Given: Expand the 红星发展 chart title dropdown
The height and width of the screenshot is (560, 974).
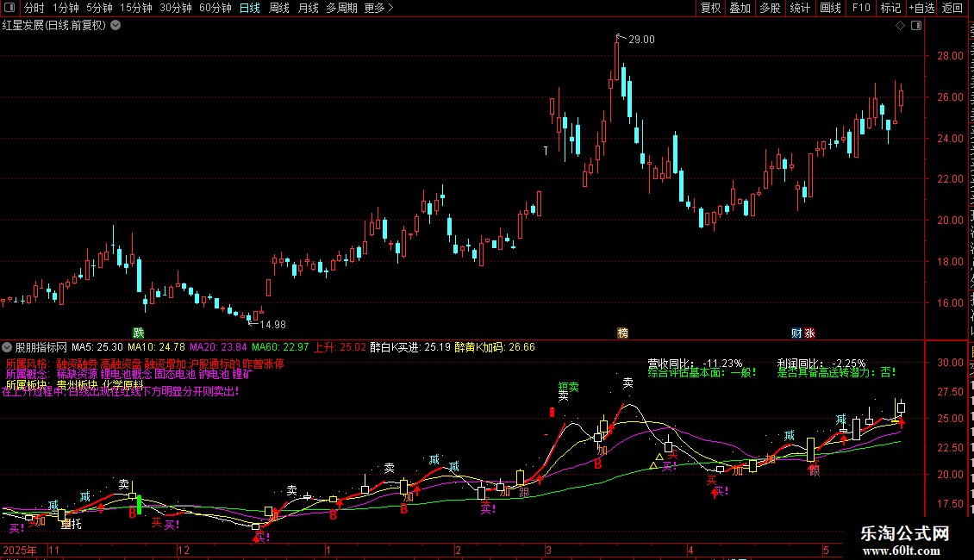Looking at the screenshot, I should 116,26.
